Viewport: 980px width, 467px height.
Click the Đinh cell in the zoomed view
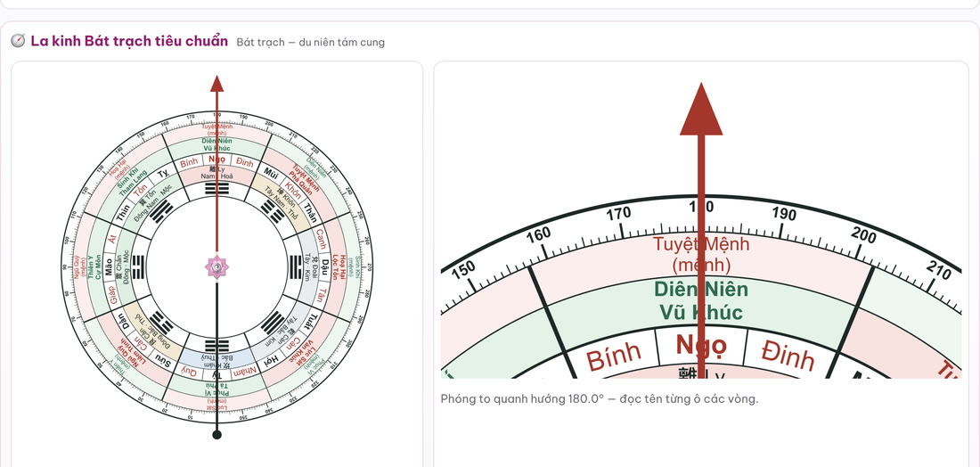(789, 356)
